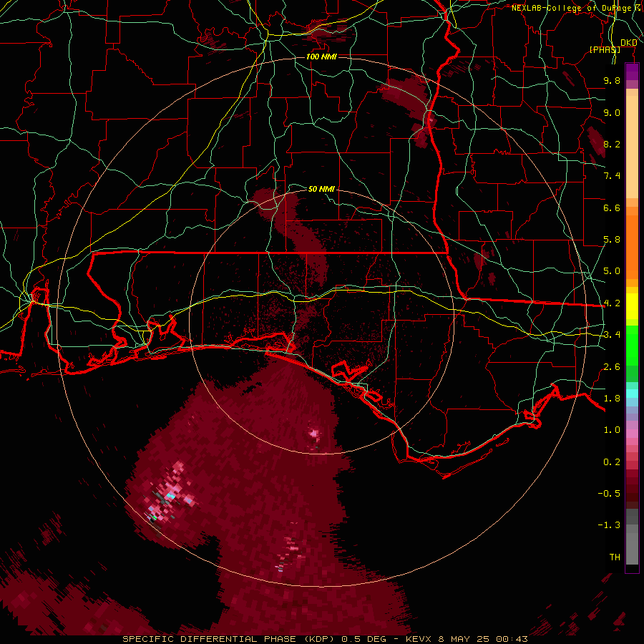
Task: Click the 9.0 value on the color scale
Action: (612, 112)
